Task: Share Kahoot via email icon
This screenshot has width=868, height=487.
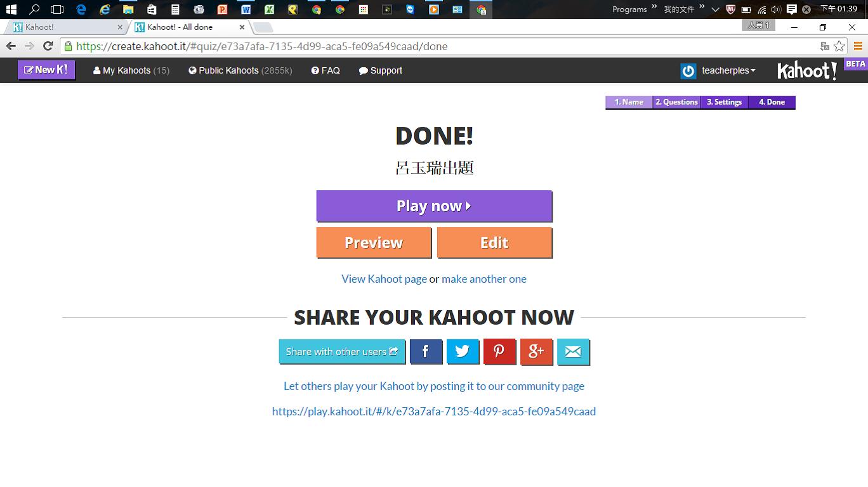Action: tap(573, 352)
